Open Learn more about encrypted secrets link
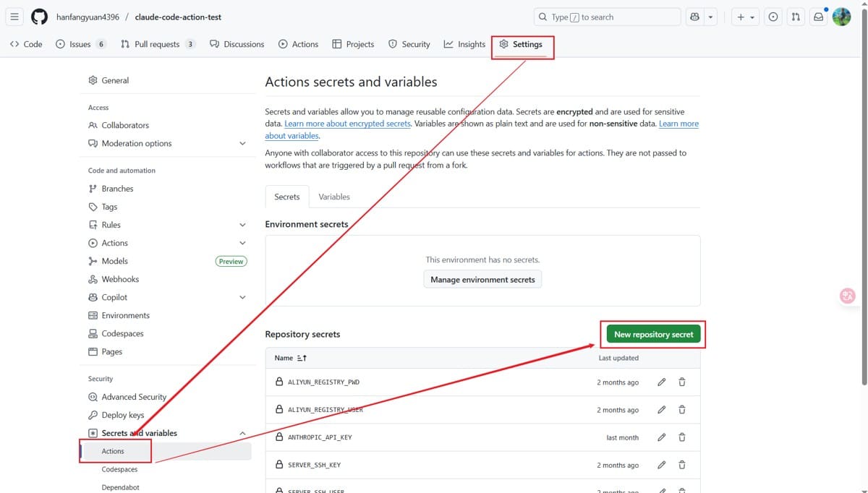This screenshot has width=868, height=493. pos(348,124)
